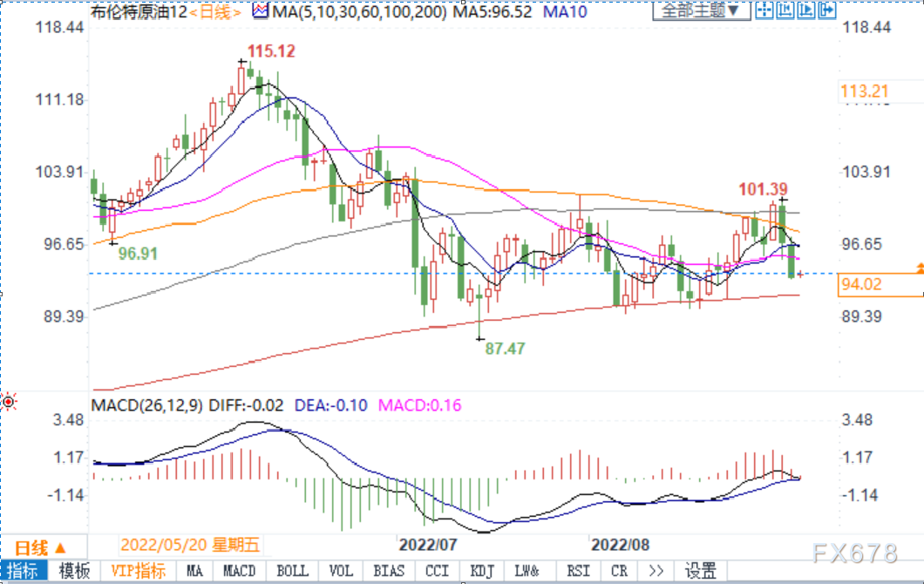Choose the BIAS indicator tab
The height and width of the screenshot is (584, 924).
[389, 570]
